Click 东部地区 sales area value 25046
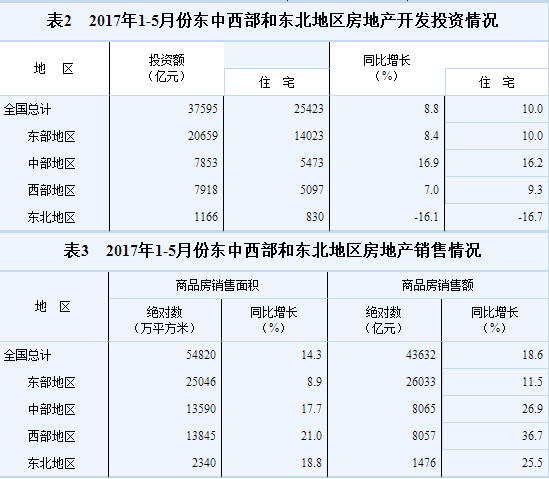 pyautogui.click(x=201, y=382)
